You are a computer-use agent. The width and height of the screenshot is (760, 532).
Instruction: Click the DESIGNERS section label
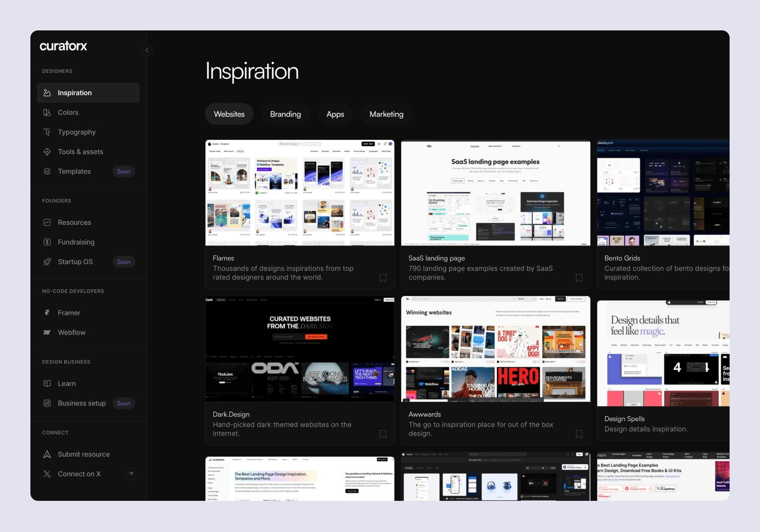coord(57,71)
